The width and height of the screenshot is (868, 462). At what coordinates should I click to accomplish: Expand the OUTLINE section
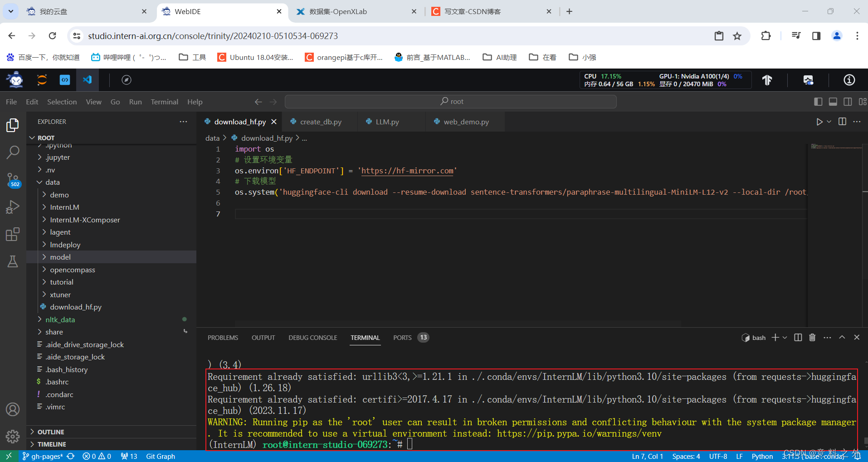pyautogui.click(x=50, y=432)
